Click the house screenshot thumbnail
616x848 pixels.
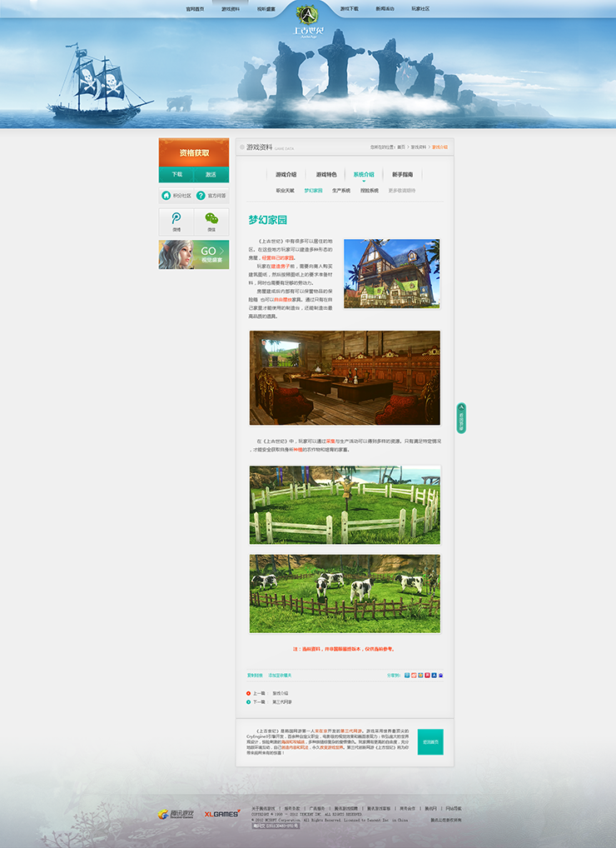[392, 274]
